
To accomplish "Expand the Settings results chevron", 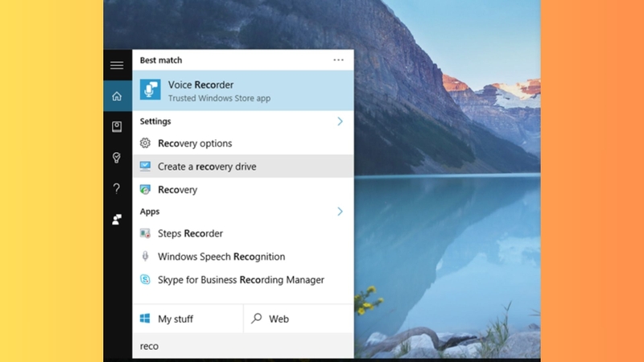I will 340,121.
